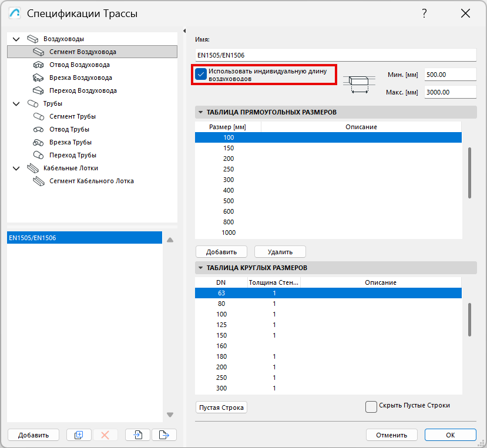Click the rectangular sizes table scrollbar
This screenshot has width=487, height=448.
(469, 173)
